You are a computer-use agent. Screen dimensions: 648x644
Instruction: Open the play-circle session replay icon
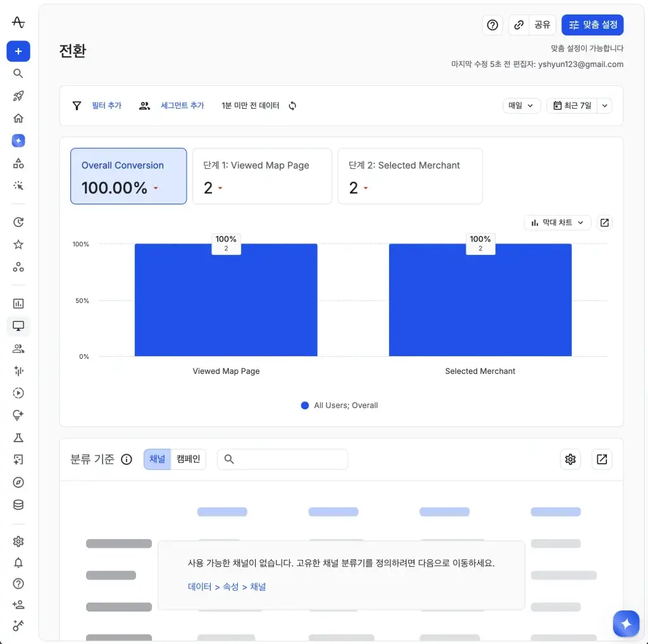tap(18, 393)
